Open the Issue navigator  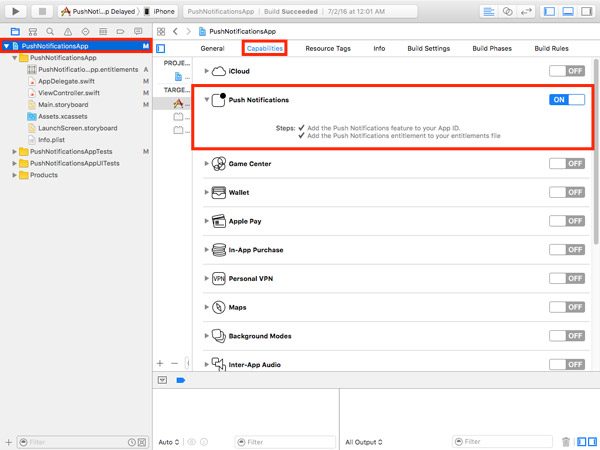[68, 31]
